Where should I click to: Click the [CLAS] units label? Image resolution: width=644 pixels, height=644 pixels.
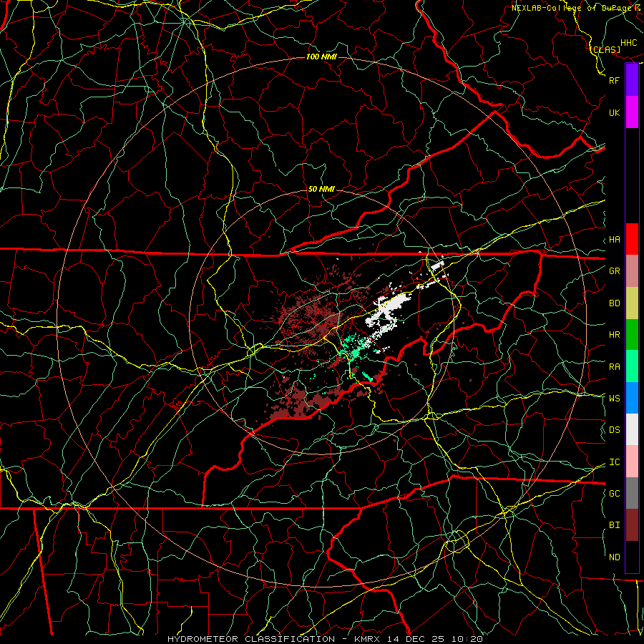pyautogui.click(x=605, y=49)
